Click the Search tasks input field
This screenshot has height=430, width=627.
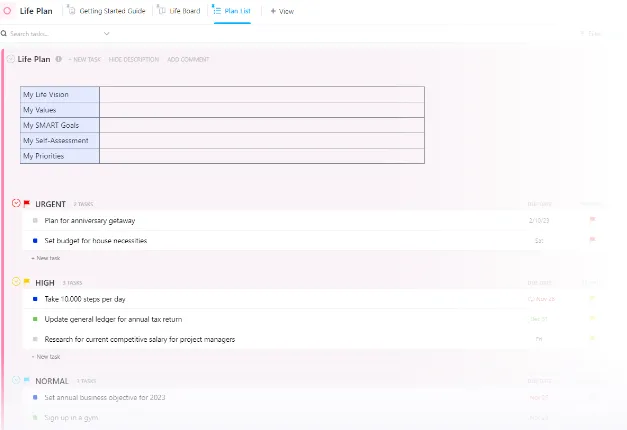coord(52,34)
